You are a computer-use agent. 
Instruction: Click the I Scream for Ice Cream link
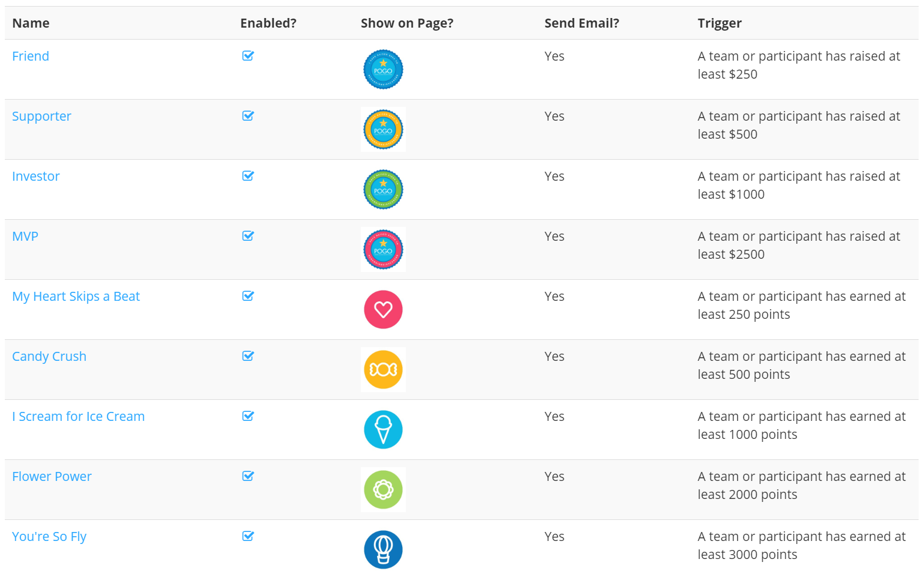pos(78,416)
